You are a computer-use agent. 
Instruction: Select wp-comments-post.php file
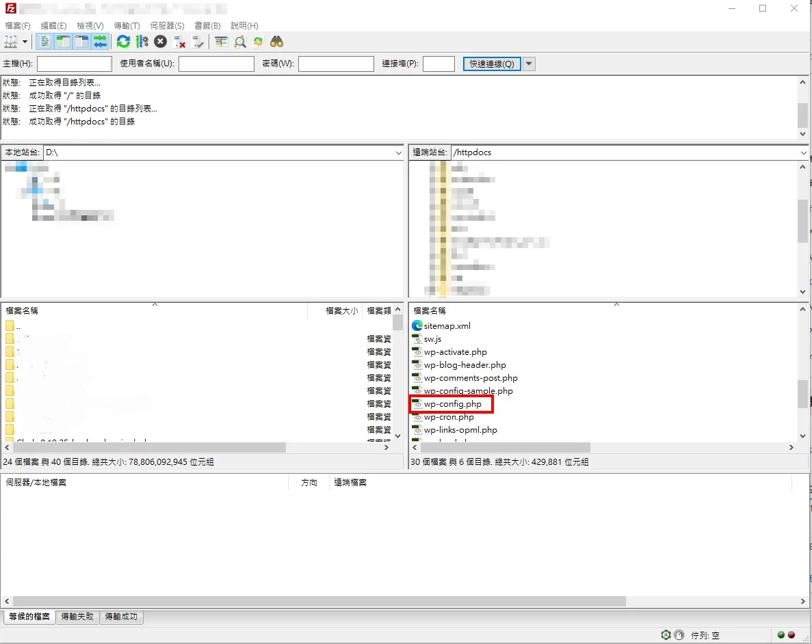tap(470, 378)
